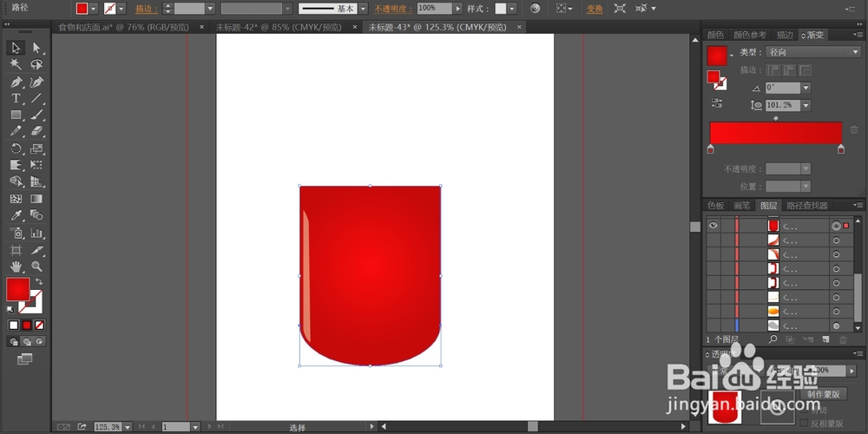Select the Pen tool
Image resolution: width=868 pixels, height=434 pixels.
(16, 82)
